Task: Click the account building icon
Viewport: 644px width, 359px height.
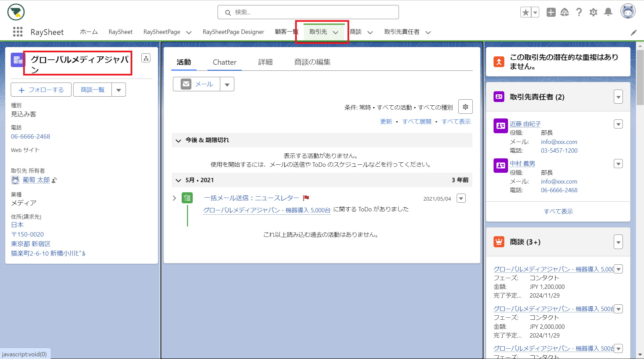Action: 17,60
